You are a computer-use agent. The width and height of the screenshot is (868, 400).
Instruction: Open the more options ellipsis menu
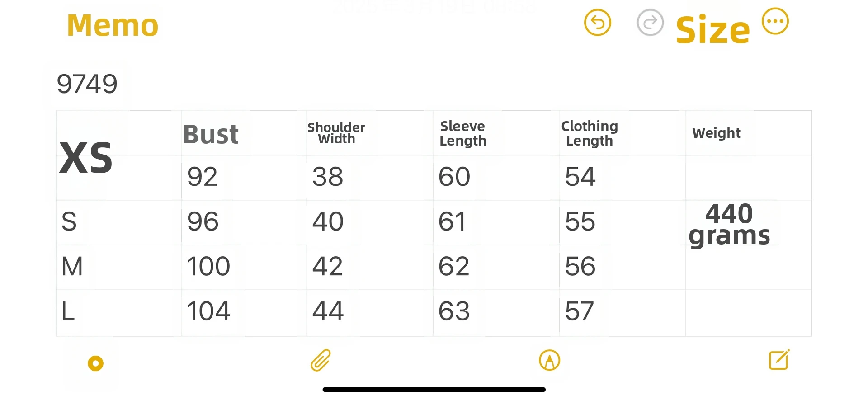point(775,21)
